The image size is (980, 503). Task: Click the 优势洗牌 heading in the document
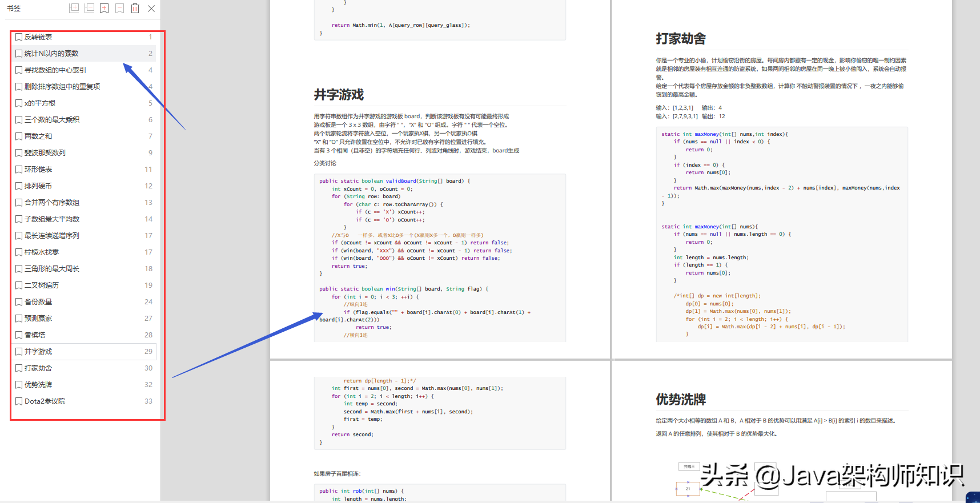(681, 400)
